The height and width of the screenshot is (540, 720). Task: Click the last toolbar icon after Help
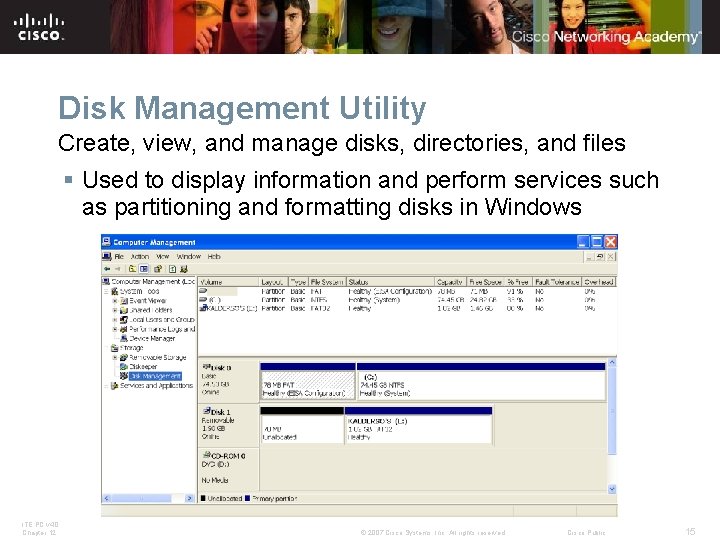(x=184, y=269)
